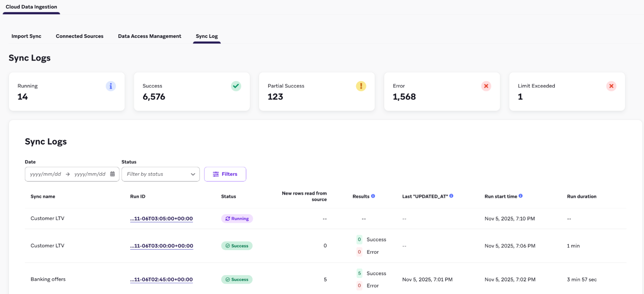Click the green Success checkmark icon

pyautogui.click(x=236, y=86)
